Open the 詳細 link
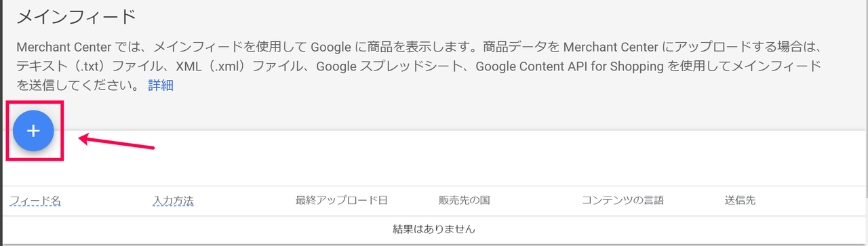This screenshot has width=868, height=246. tap(161, 85)
